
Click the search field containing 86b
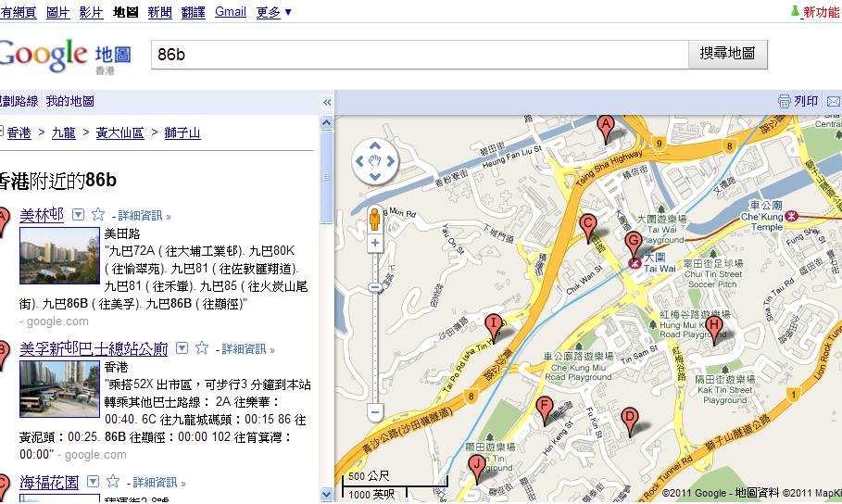420,55
